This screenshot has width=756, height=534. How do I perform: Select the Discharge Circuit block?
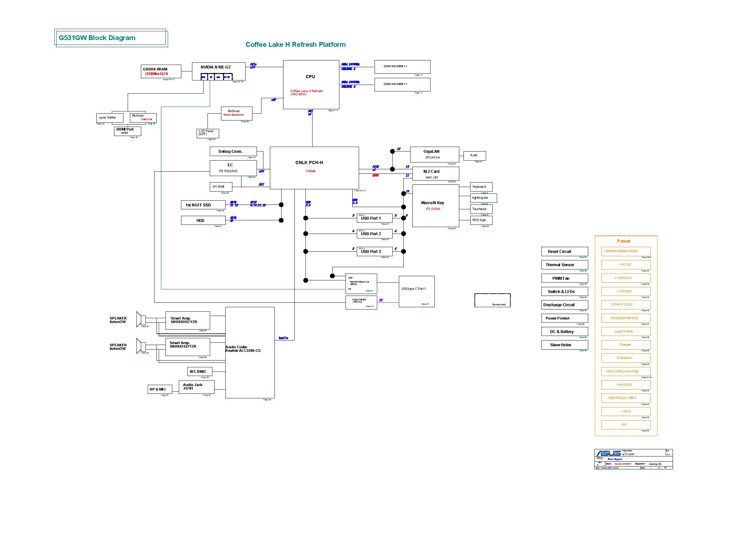pyautogui.click(x=564, y=305)
